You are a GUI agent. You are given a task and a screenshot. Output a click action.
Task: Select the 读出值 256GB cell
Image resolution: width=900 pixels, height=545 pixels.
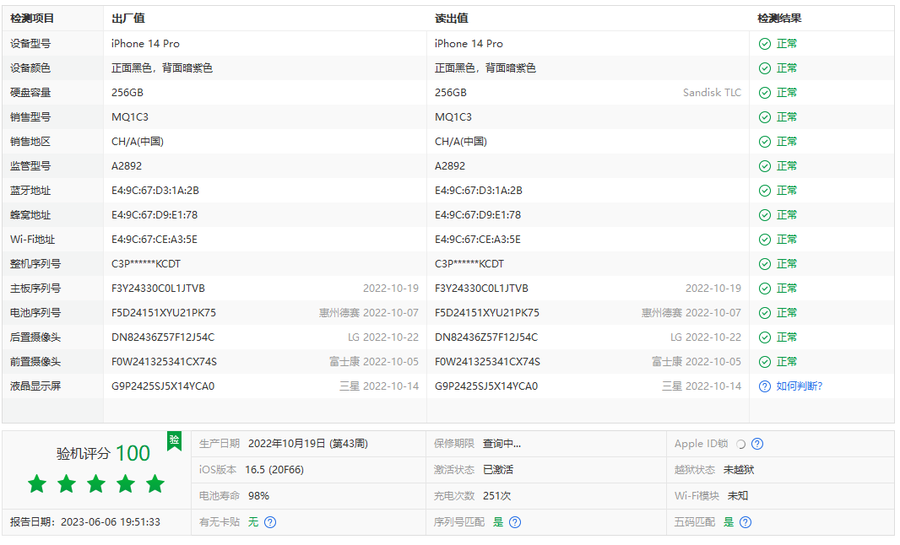pyautogui.click(x=451, y=92)
